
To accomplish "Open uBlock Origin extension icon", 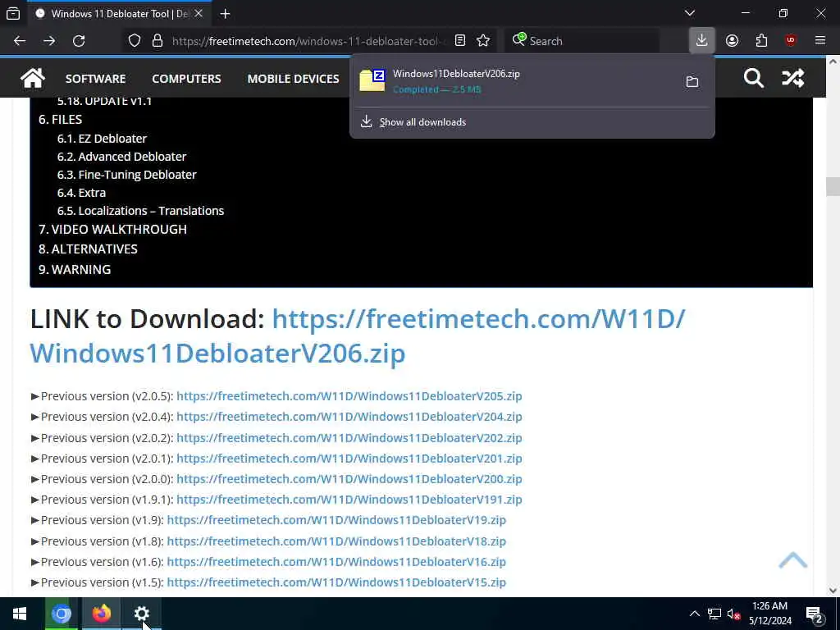I will pos(791,41).
